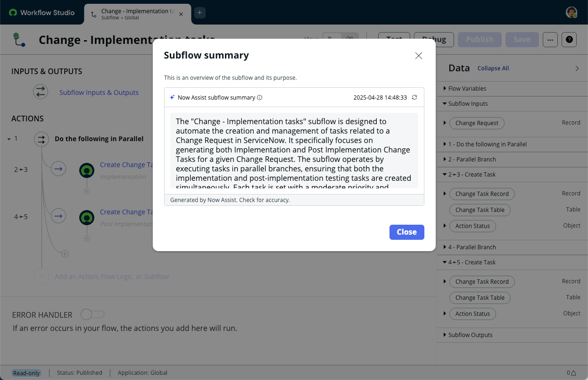Image resolution: width=588 pixels, height=380 pixels.
Task: Click the blue Close button
Action: pyautogui.click(x=406, y=232)
